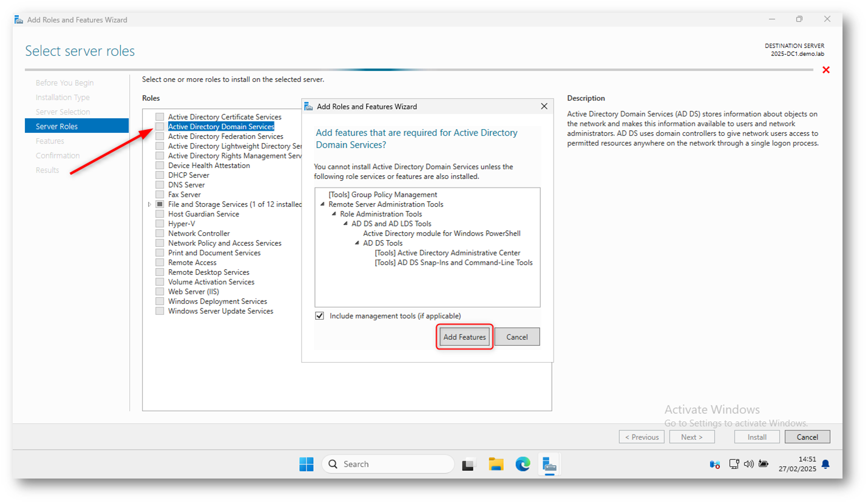Check the Hyper-V role checkbox
The image size is (868, 504).
coord(160,223)
